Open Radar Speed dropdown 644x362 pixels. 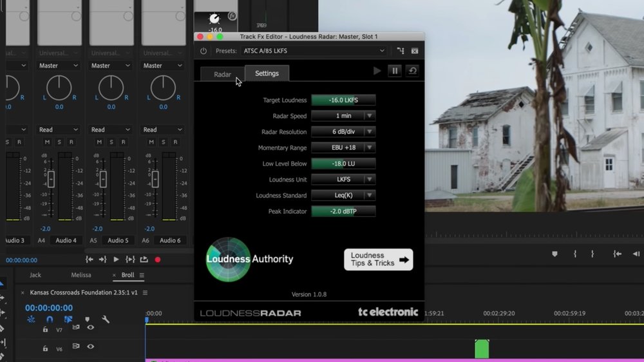click(x=343, y=116)
